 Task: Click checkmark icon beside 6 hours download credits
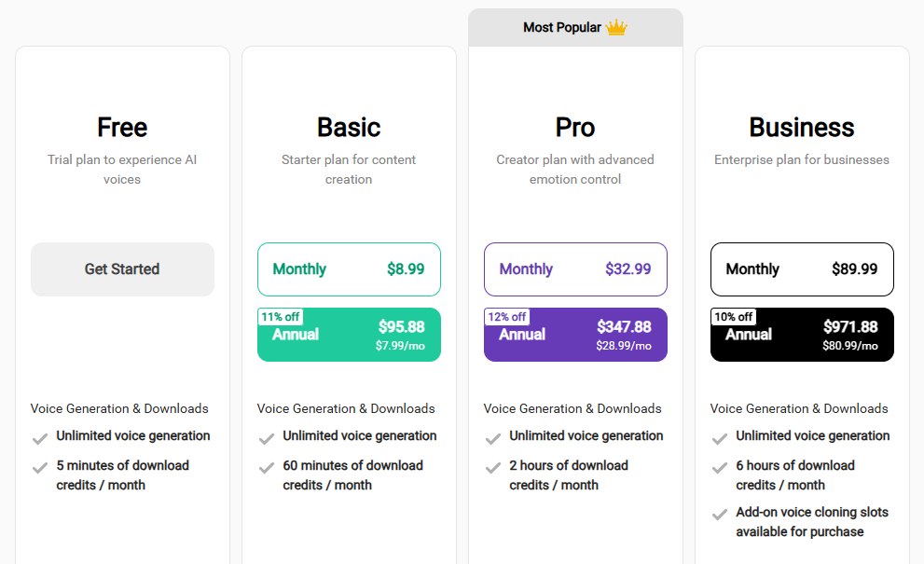(x=720, y=468)
